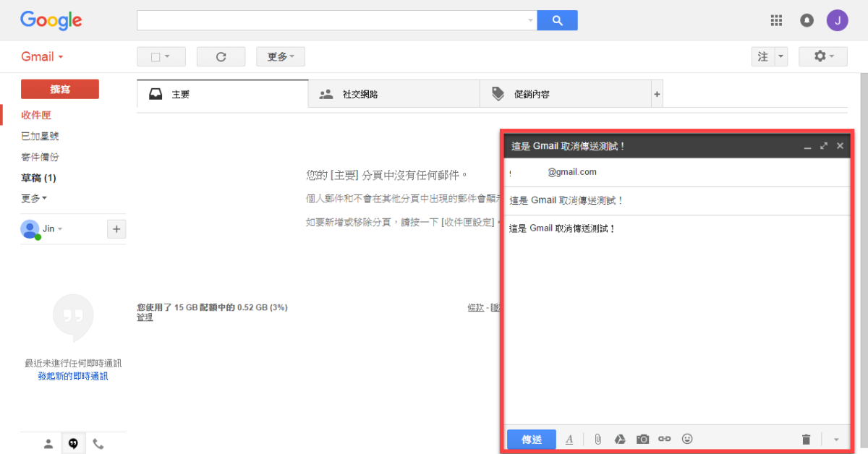Show contacts icon at chat bottom

pyautogui.click(x=48, y=444)
